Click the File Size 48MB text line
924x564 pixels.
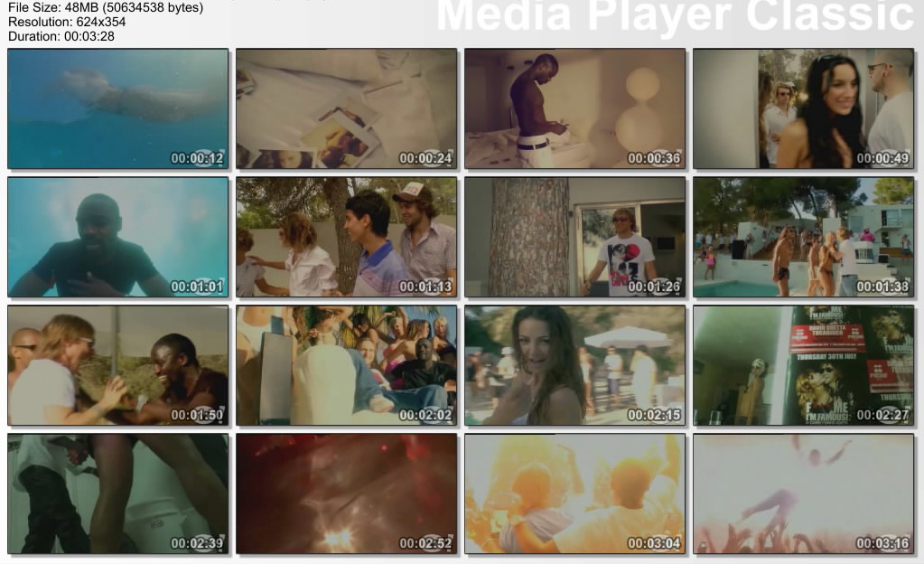click(x=105, y=7)
